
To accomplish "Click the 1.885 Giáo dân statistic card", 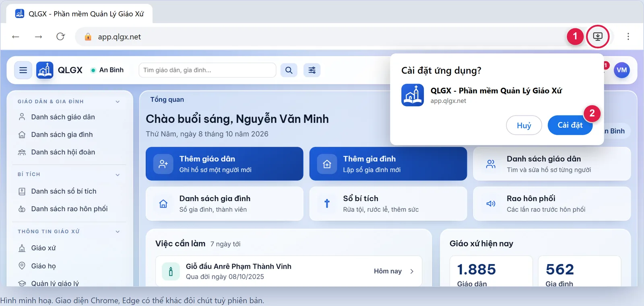I will tap(491, 271).
